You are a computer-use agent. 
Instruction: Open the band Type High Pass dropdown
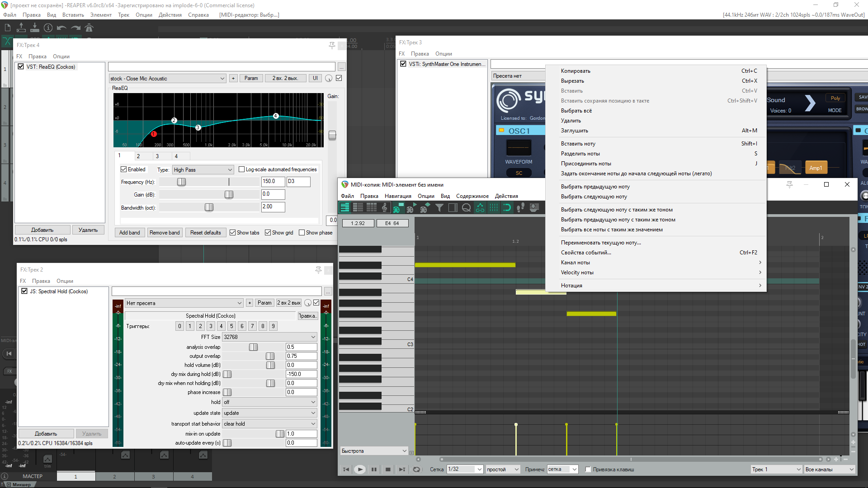click(203, 170)
